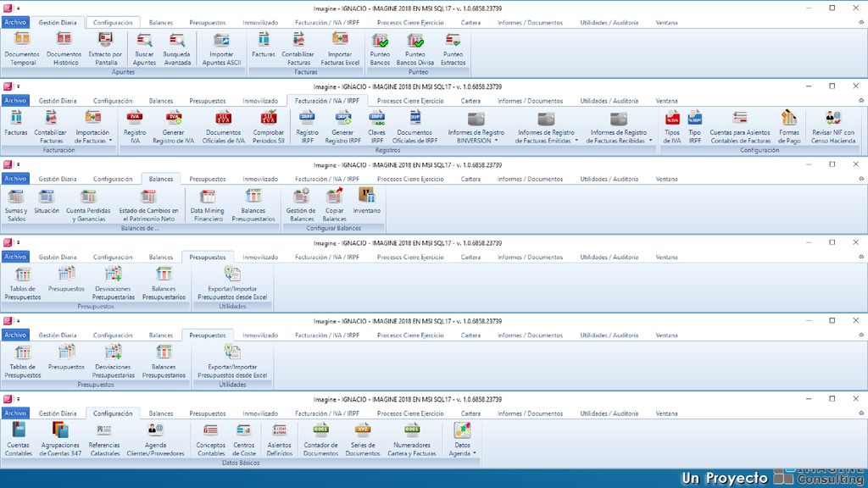Open Utilidades / Auditoría tab above the Inventario ribbon
Image resolution: width=868 pixels, height=488 pixels.
pyautogui.click(x=609, y=179)
